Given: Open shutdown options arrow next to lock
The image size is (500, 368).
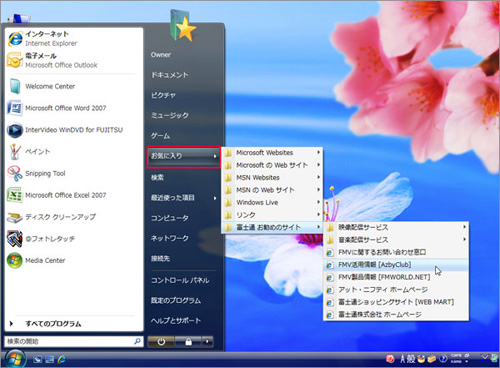Looking at the screenshot, I should pyautogui.click(x=207, y=342).
